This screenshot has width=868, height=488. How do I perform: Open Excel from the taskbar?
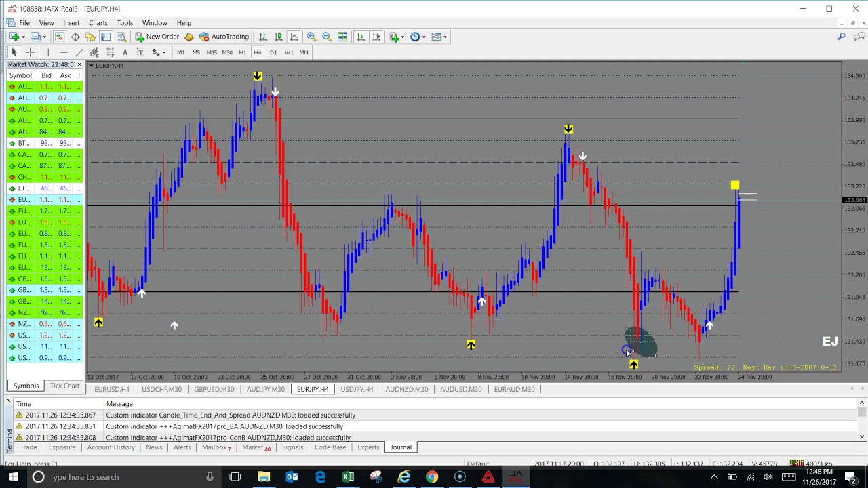pyautogui.click(x=348, y=477)
